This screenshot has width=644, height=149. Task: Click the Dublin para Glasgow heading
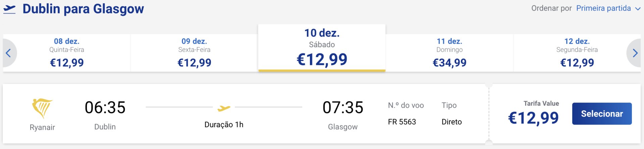coord(83,9)
